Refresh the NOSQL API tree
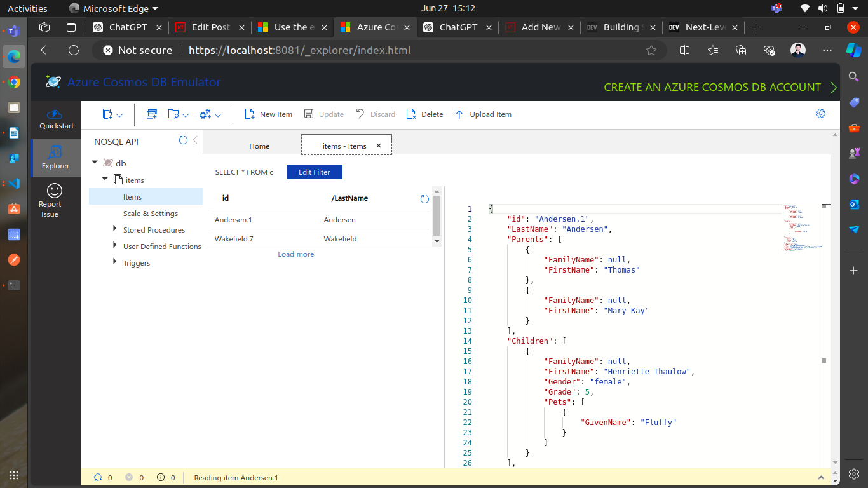The width and height of the screenshot is (868, 488). 182,141
